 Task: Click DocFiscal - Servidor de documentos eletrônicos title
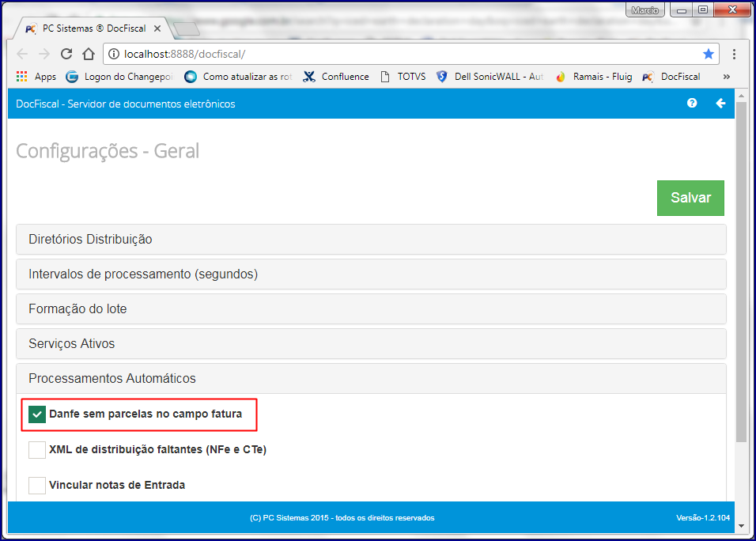point(126,104)
